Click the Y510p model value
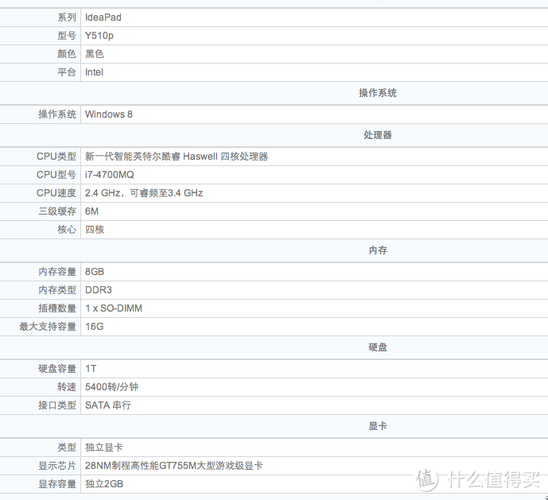Image resolution: width=548 pixels, height=500 pixels. (x=99, y=36)
